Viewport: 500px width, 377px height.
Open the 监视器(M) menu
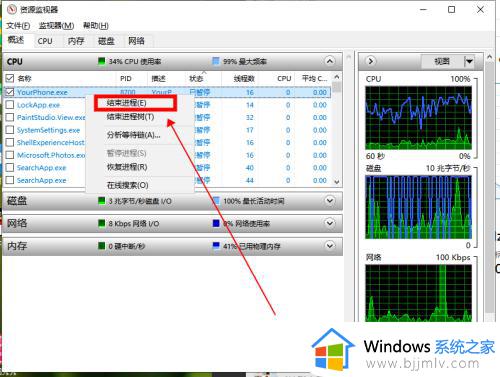56,26
